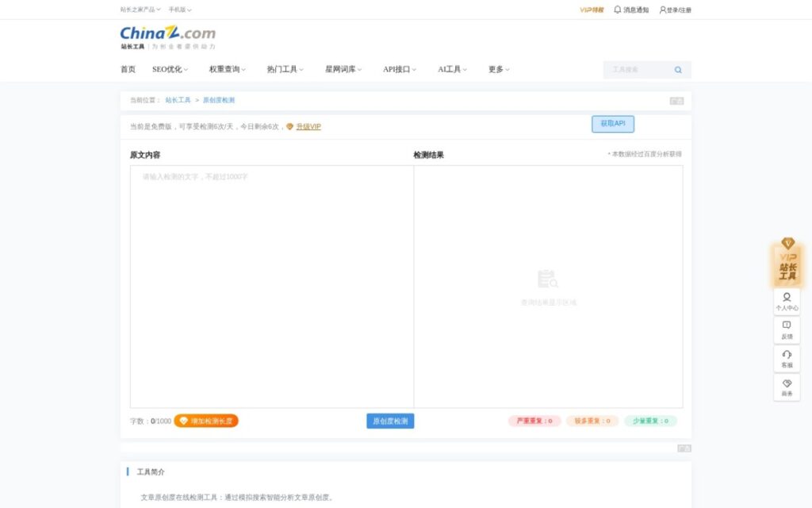Click the 原创度检测 blue button
The width and height of the screenshot is (812, 508).
(390, 421)
